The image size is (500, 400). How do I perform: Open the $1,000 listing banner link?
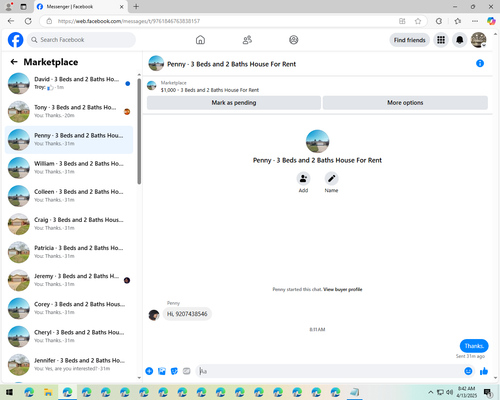coord(210,90)
